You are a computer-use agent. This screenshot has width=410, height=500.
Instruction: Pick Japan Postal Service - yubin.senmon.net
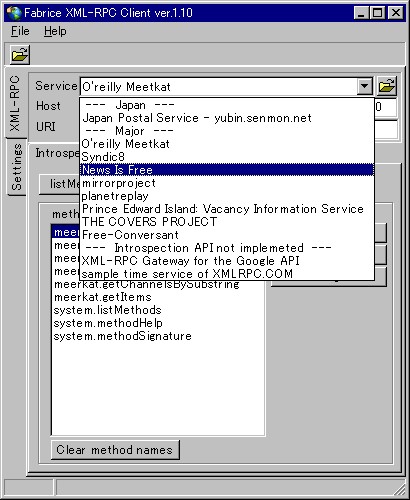(227, 118)
